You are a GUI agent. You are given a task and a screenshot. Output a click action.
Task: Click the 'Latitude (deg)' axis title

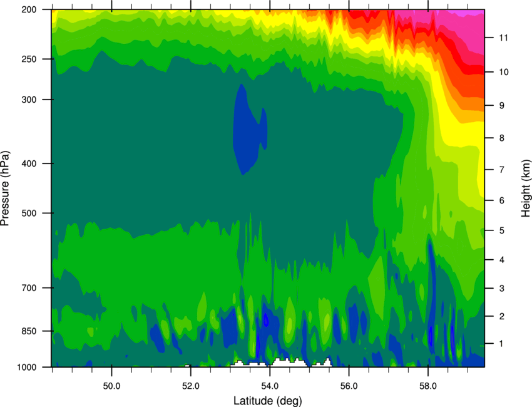268,401
